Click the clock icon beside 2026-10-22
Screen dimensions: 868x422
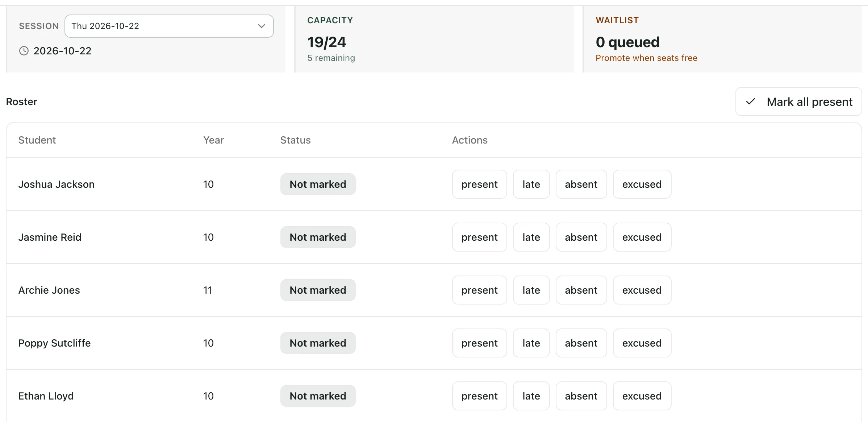24,51
